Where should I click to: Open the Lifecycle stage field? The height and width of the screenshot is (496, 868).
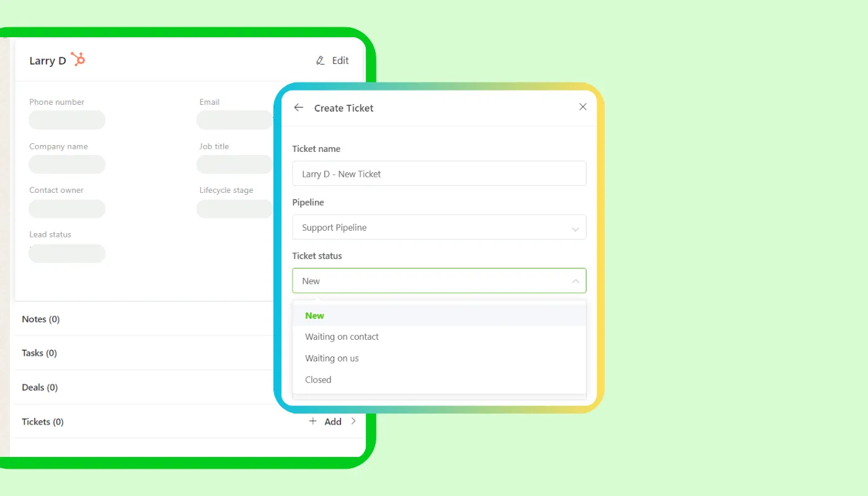coord(234,209)
